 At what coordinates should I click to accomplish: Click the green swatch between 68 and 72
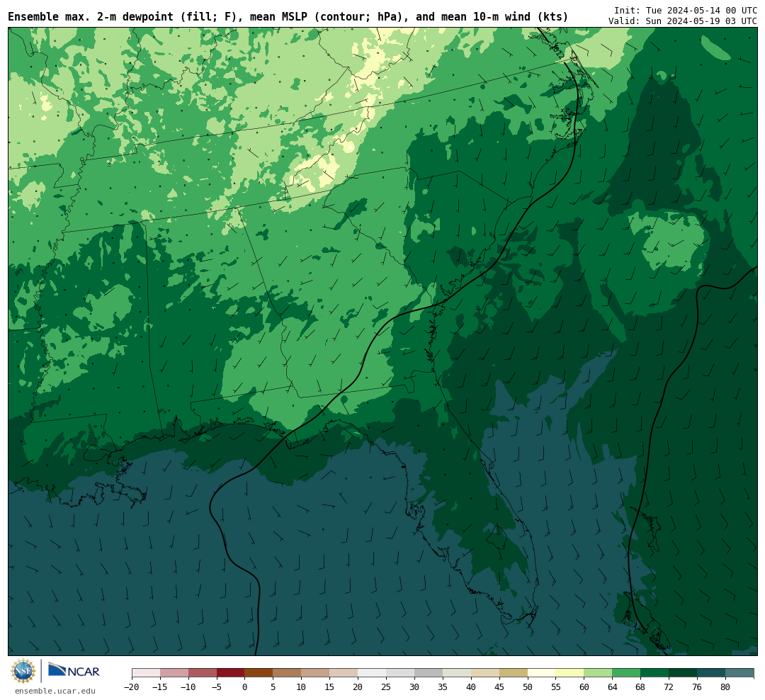(x=655, y=673)
